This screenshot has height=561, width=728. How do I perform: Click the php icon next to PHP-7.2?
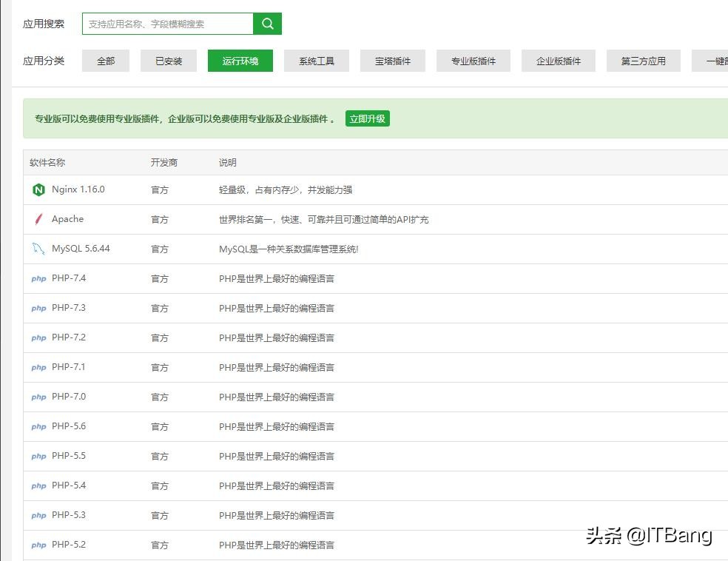38,338
